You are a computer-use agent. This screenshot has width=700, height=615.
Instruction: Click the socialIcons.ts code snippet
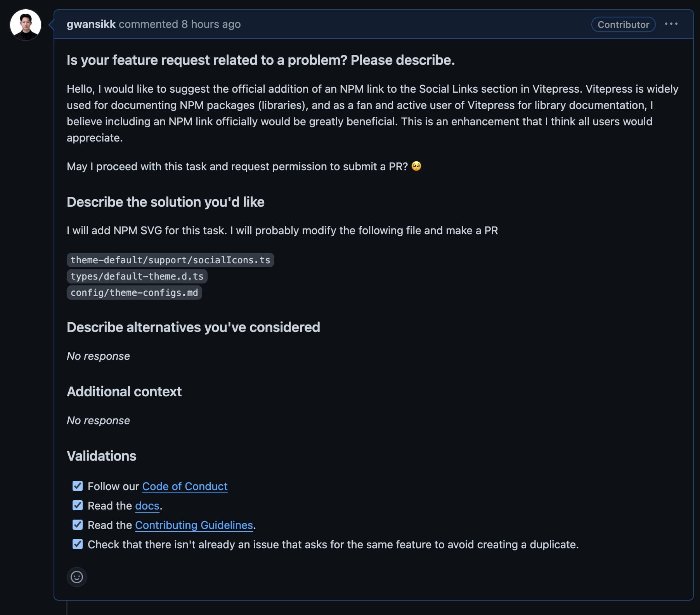click(x=170, y=260)
